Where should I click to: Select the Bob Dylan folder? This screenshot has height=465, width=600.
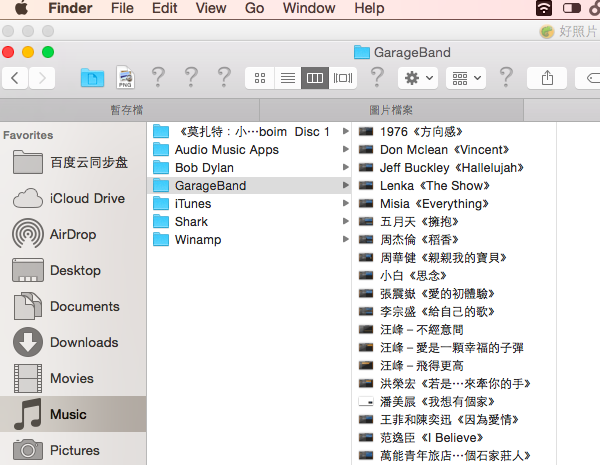[x=249, y=168]
